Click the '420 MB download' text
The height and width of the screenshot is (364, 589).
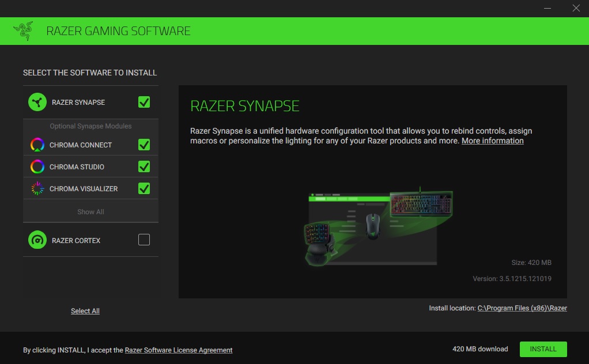coord(480,349)
